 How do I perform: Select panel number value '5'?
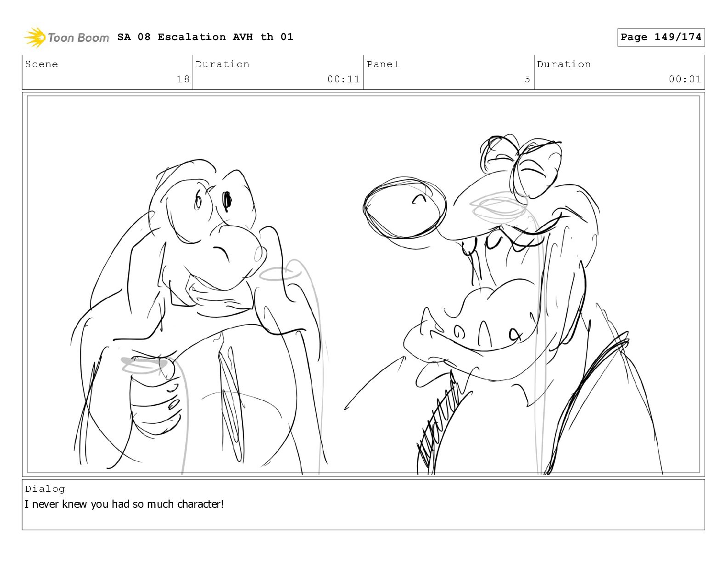528,79
